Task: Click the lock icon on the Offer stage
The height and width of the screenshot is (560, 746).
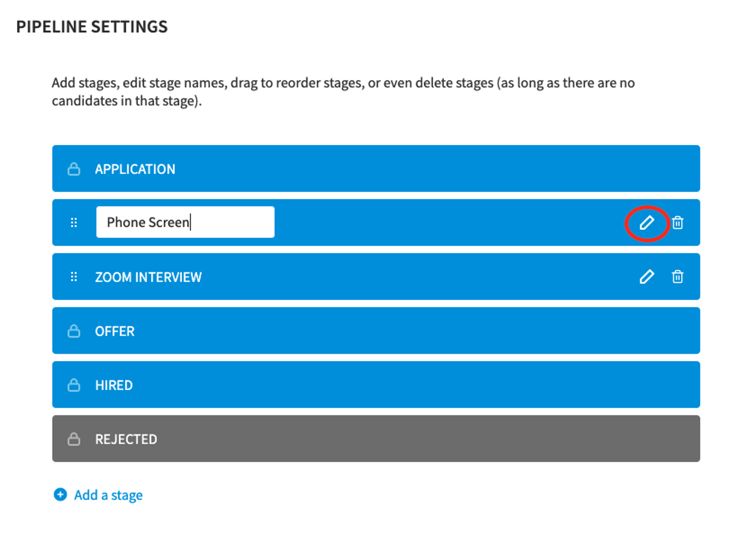Action: (74, 331)
